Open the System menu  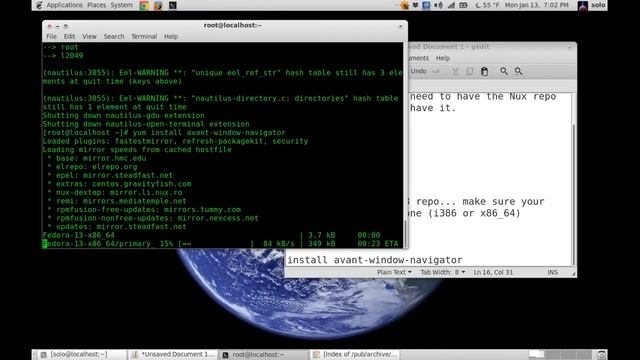point(121,5)
